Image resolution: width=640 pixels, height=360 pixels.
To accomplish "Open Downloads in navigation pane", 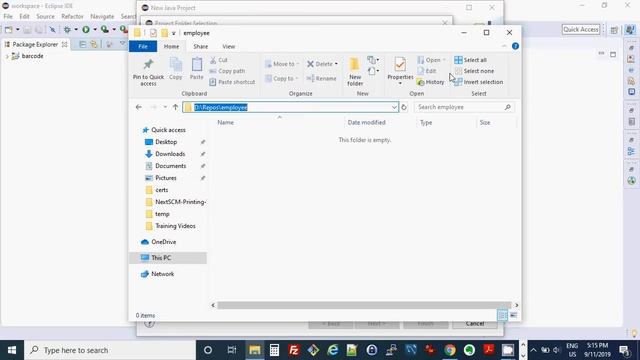I will 170,154.
